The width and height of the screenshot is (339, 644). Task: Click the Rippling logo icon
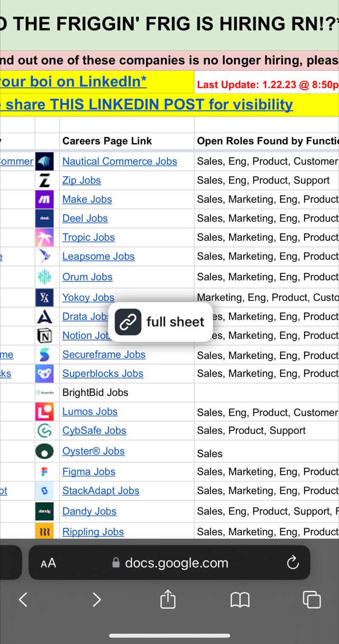tap(44, 532)
